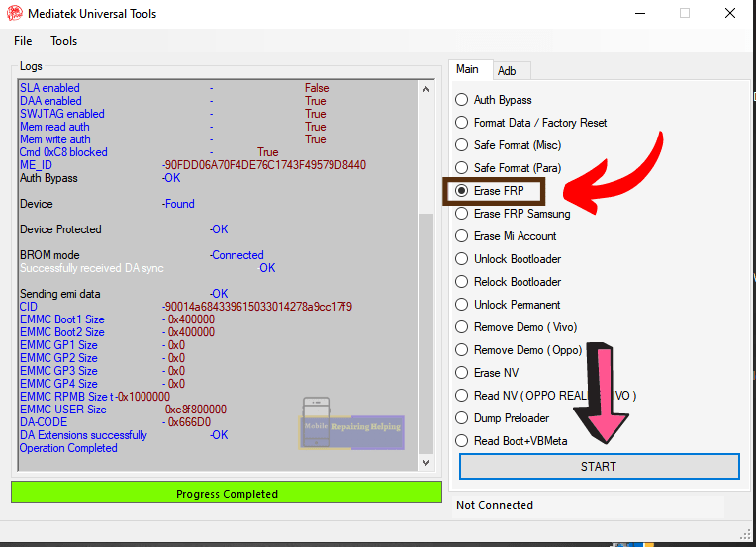Click the DA-CODE log entry

[115, 422]
